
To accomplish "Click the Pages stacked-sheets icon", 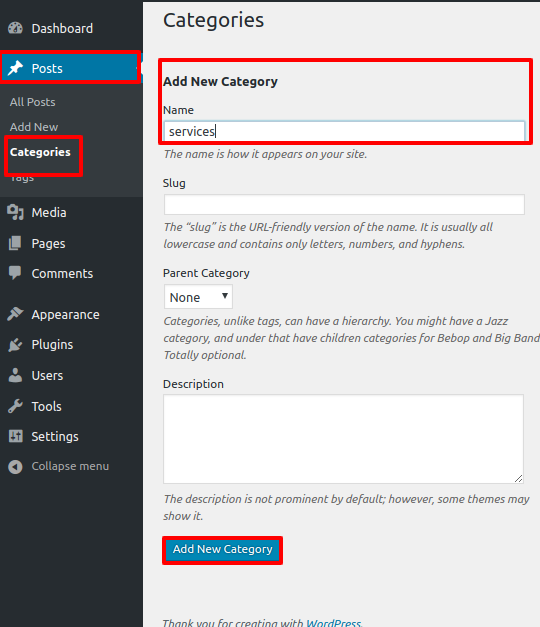I will coord(15,243).
